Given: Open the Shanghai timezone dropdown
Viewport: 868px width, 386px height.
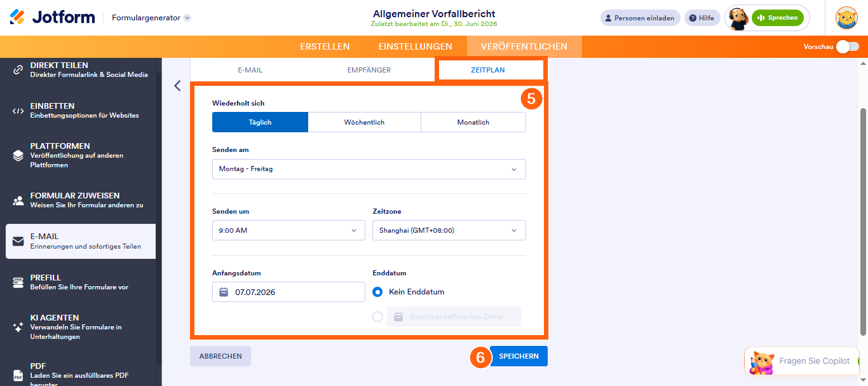Looking at the screenshot, I should click(x=449, y=230).
